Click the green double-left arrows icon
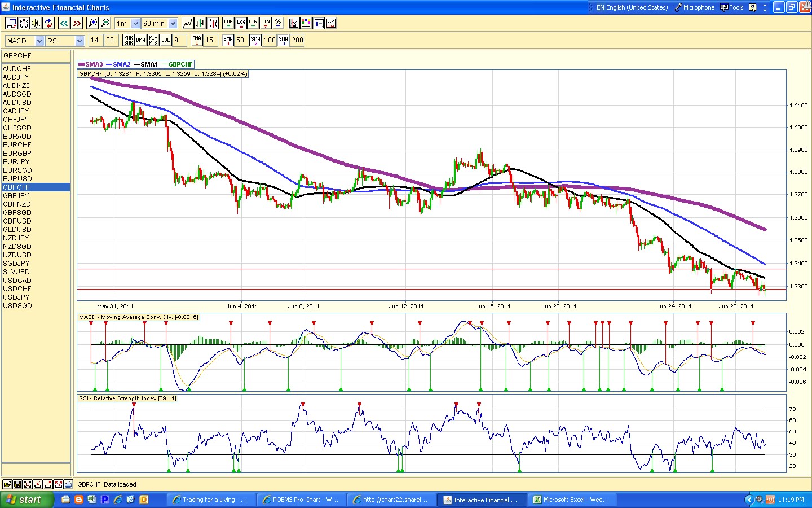The image size is (812, 508). [x=64, y=23]
